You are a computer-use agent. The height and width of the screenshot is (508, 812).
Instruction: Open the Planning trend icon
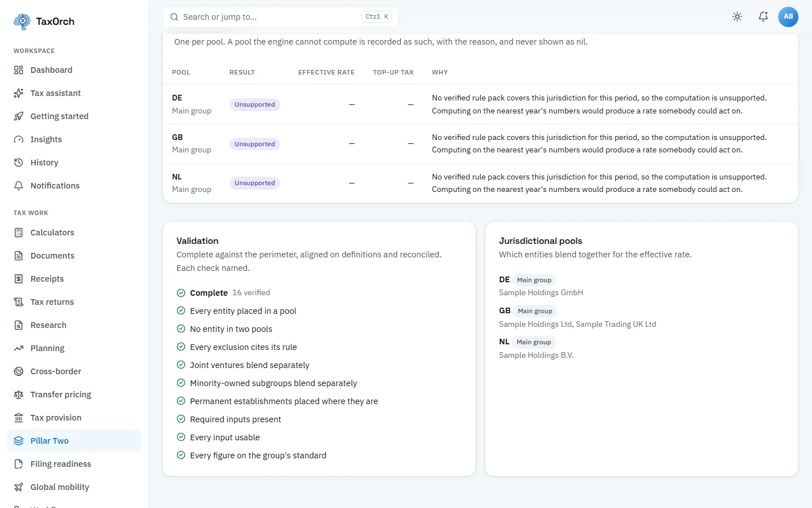19,348
